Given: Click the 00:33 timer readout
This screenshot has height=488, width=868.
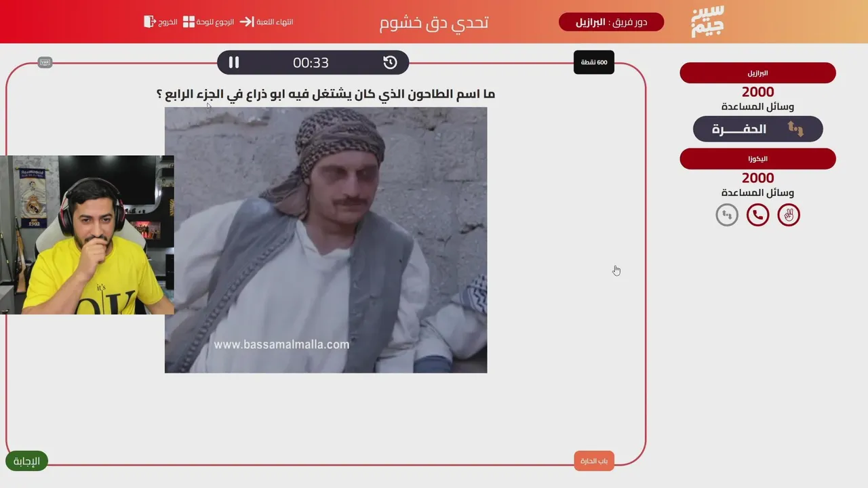Looking at the screenshot, I should pos(311,63).
